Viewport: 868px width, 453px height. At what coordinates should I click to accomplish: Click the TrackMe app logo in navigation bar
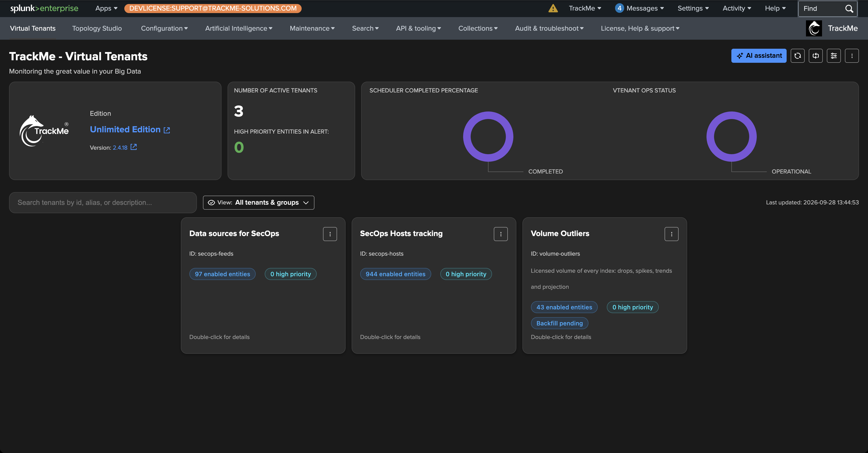[x=814, y=28]
